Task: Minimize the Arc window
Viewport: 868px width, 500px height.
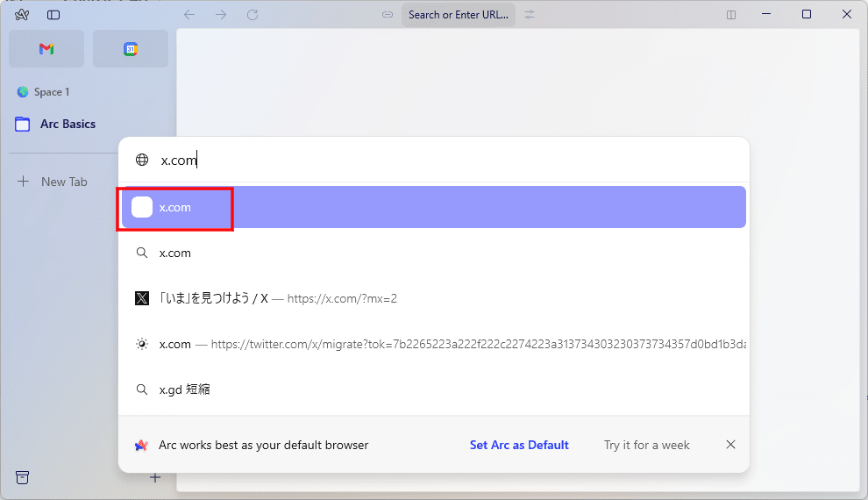Action: tap(766, 14)
